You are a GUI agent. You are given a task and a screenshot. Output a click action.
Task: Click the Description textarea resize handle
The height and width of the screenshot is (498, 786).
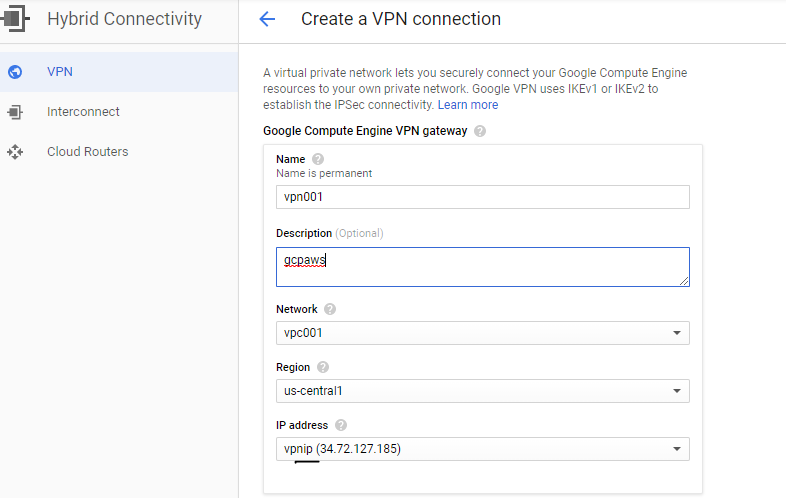click(684, 281)
